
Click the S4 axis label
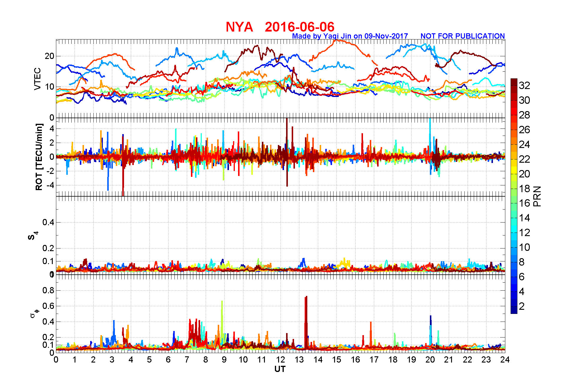pyautogui.click(x=33, y=236)
